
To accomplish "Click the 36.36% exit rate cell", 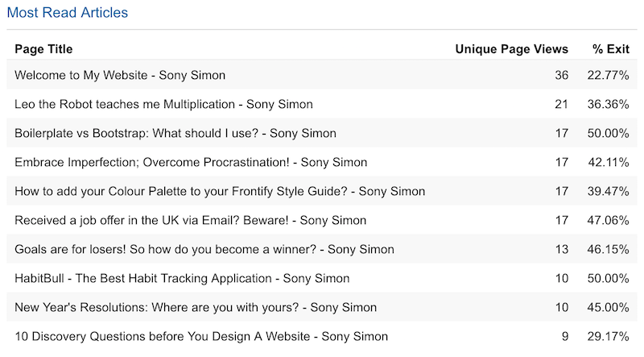I will 608,104.
